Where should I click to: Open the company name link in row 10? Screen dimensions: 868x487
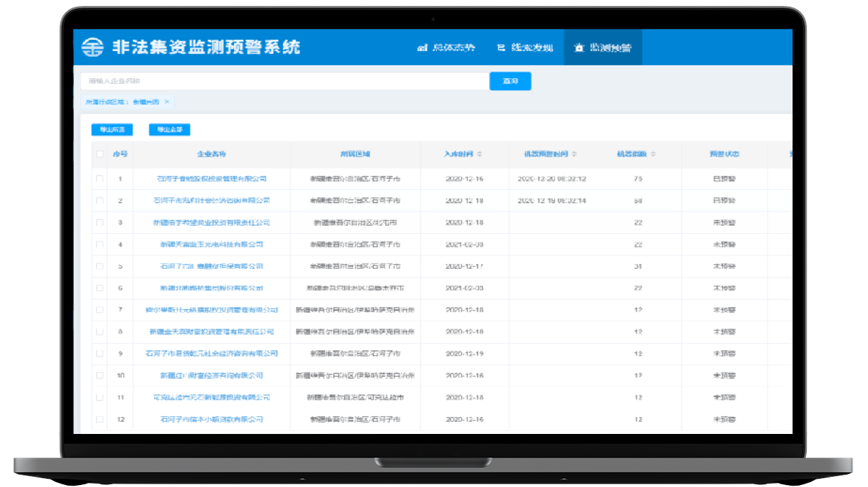click(x=212, y=375)
